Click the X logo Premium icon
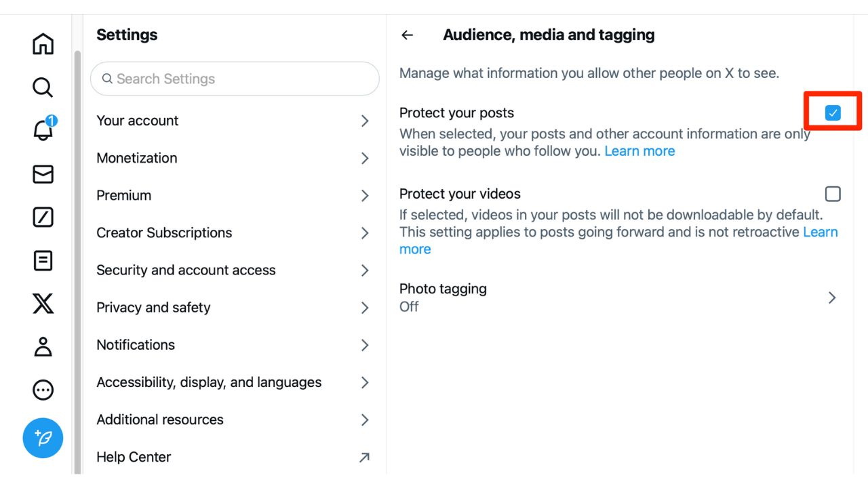The width and height of the screenshot is (868, 488). [43, 304]
